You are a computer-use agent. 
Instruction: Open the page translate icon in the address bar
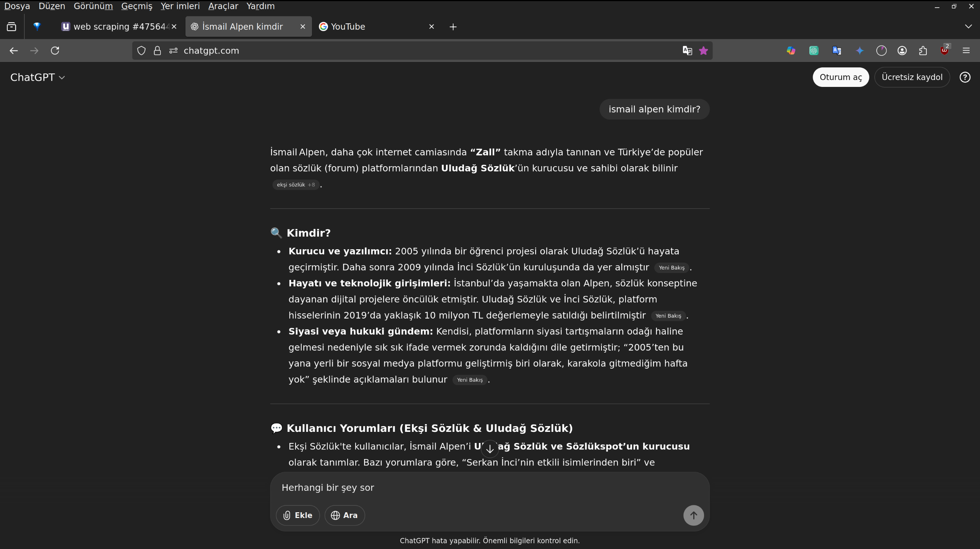pyautogui.click(x=687, y=51)
